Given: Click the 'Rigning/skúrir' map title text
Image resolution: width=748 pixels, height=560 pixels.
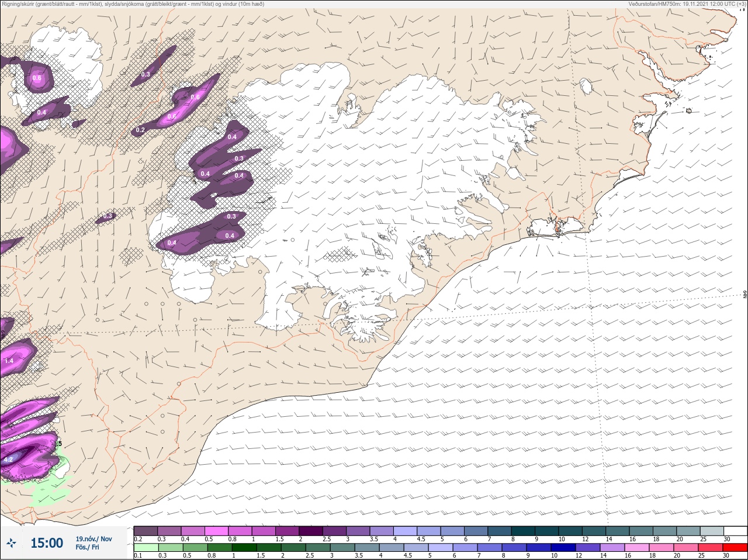Looking at the screenshot, I should pos(132,4).
